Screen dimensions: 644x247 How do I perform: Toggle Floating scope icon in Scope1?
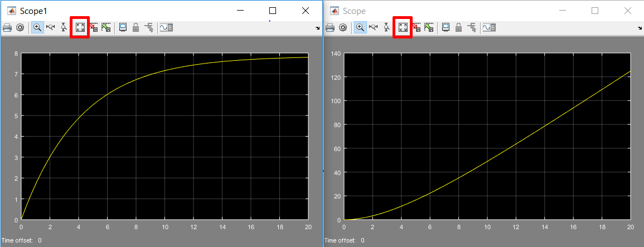pyautogui.click(x=123, y=27)
